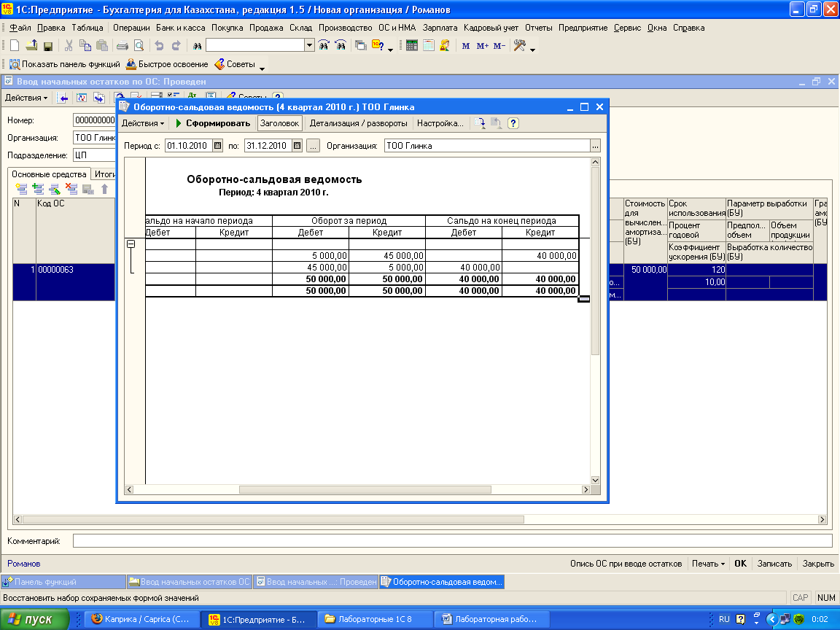Click the Open file icon

31,45
